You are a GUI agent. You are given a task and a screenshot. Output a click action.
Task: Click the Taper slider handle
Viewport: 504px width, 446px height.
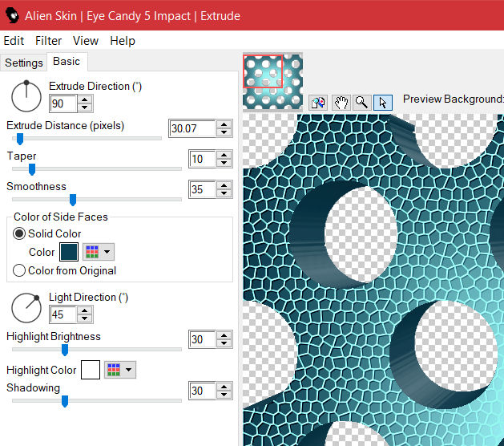pyautogui.click(x=32, y=169)
